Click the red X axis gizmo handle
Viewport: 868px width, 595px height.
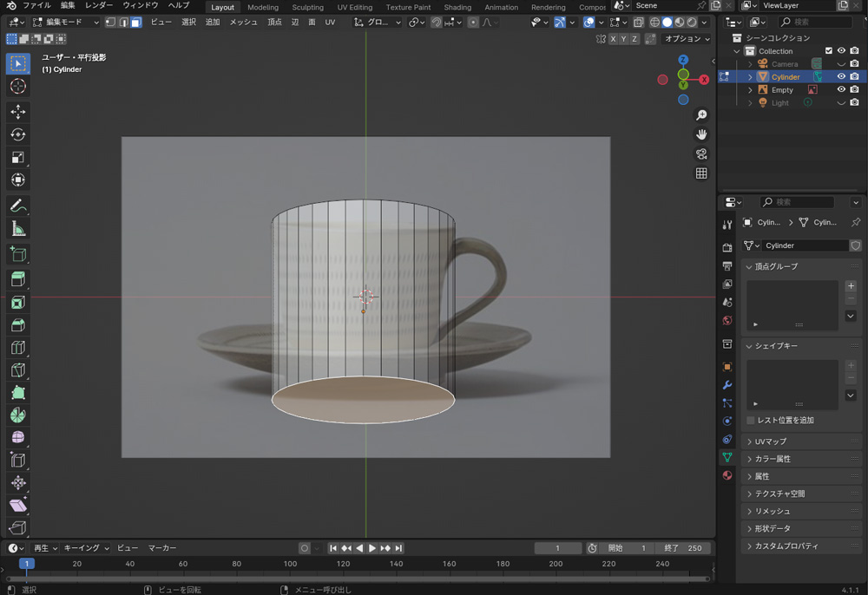[703, 79]
